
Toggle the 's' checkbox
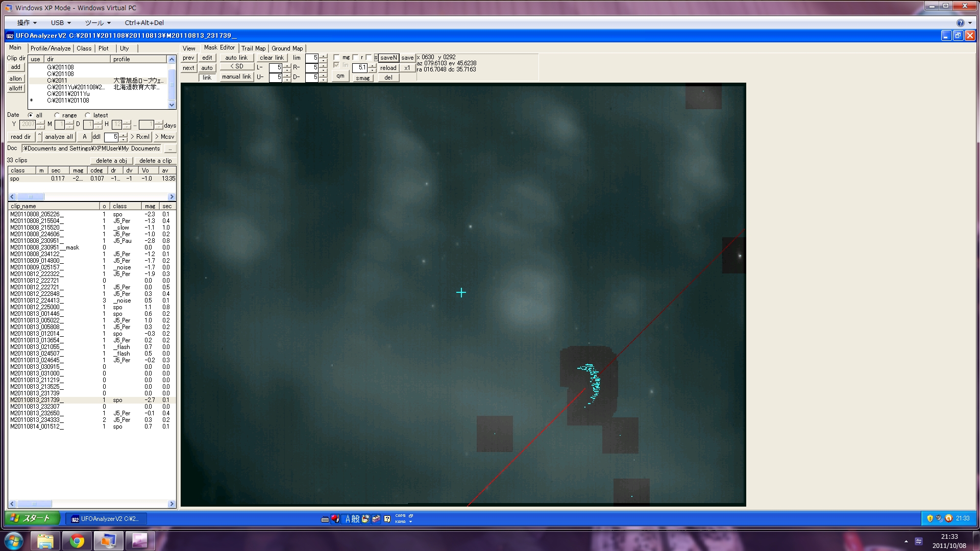point(369,58)
